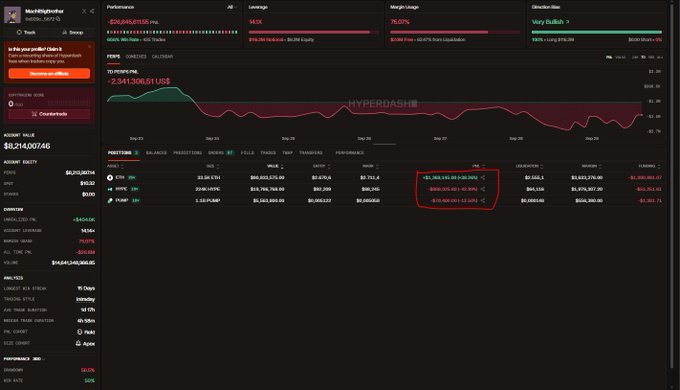Open the TRANSFERS tab

click(311, 153)
